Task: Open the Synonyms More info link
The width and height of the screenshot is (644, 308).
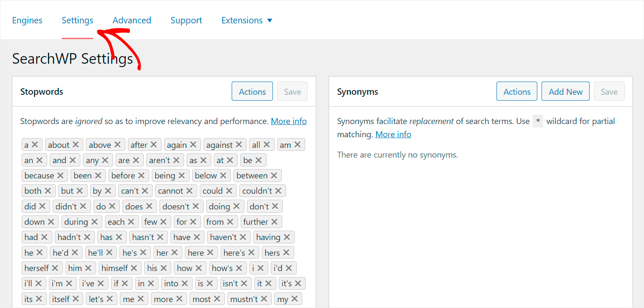Action: [393, 134]
